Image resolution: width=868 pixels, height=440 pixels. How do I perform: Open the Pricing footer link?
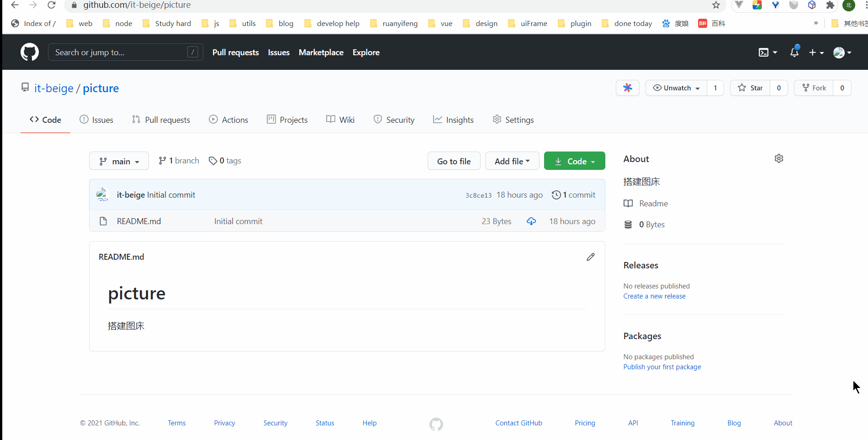pos(585,423)
